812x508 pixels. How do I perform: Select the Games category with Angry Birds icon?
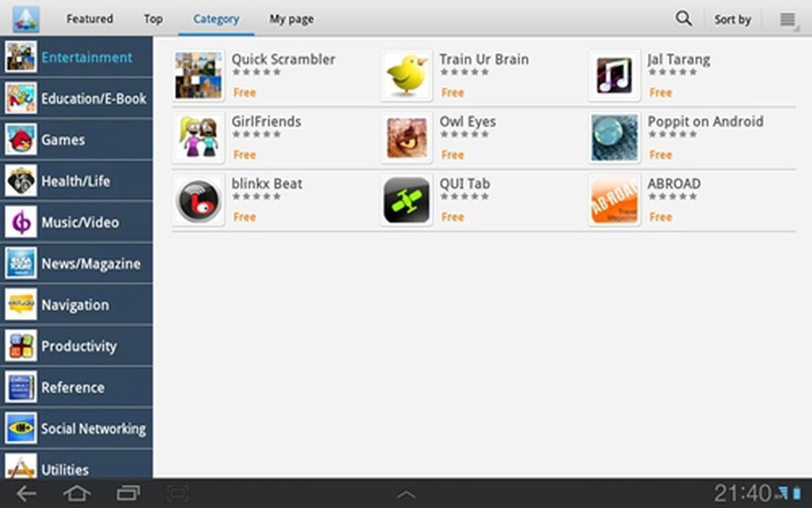point(77,139)
